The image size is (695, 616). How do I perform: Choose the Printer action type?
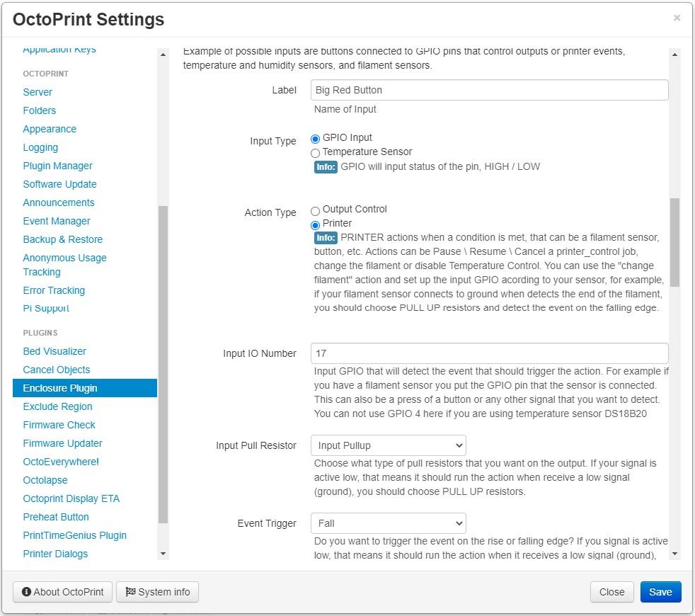(315, 225)
